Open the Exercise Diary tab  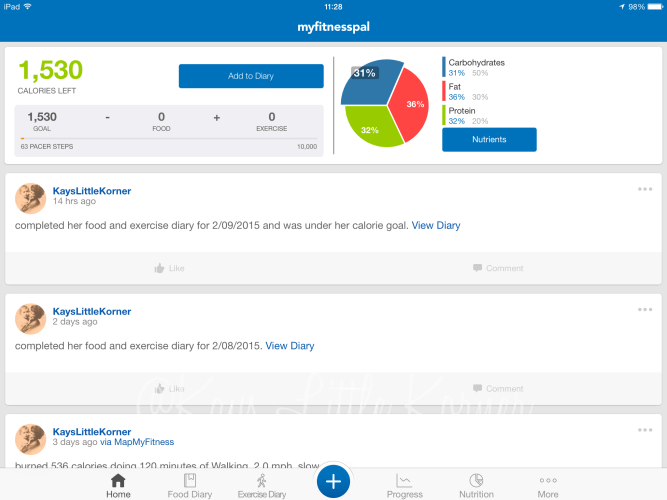(261, 484)
